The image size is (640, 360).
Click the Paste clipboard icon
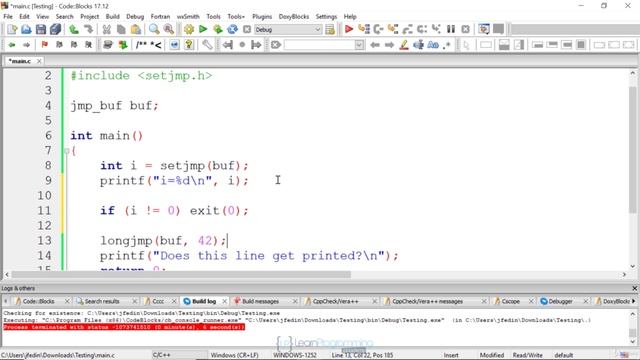136,29
